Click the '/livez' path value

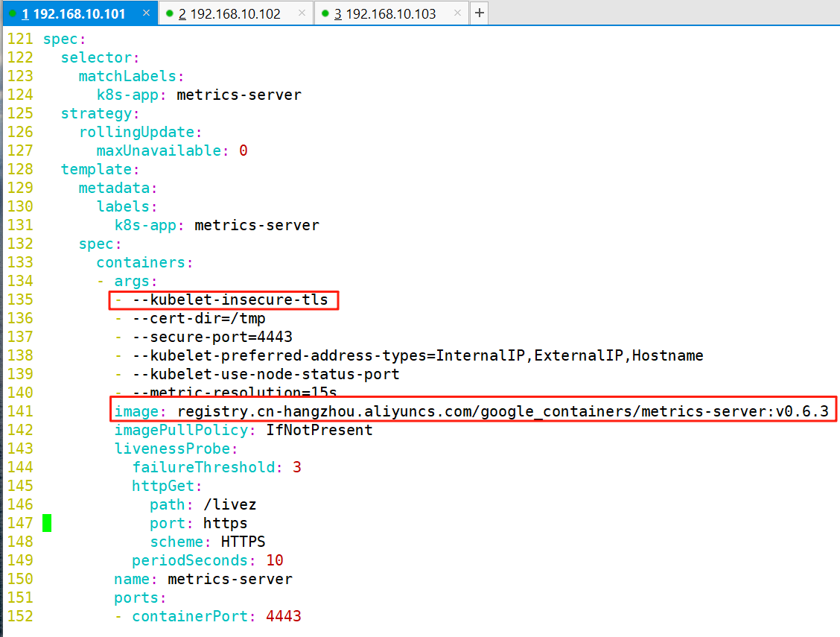230,504
